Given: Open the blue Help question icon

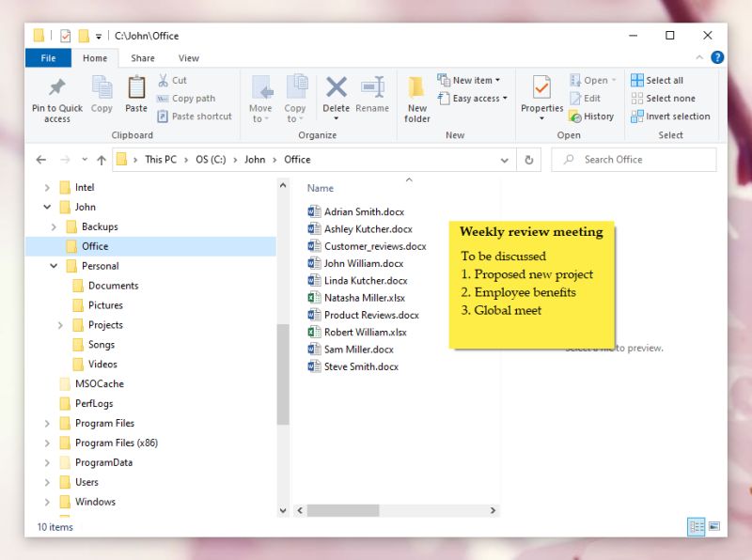Looking at the screenshot, I should click(717, 57).
